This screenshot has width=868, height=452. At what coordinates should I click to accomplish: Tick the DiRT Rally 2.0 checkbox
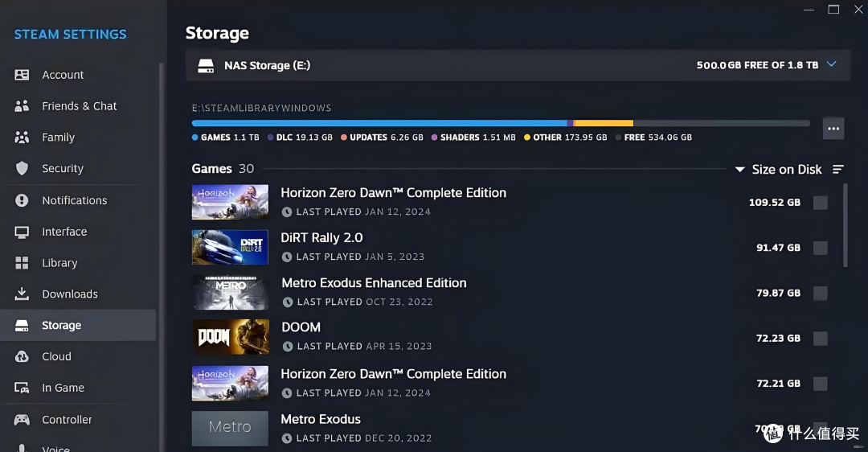pyautogui.click(x=821, y=249)
